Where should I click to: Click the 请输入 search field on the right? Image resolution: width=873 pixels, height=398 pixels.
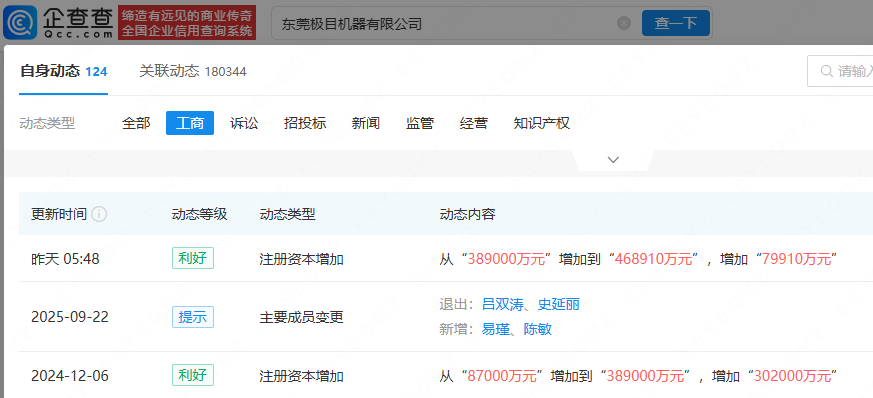[x=840, y=71]
